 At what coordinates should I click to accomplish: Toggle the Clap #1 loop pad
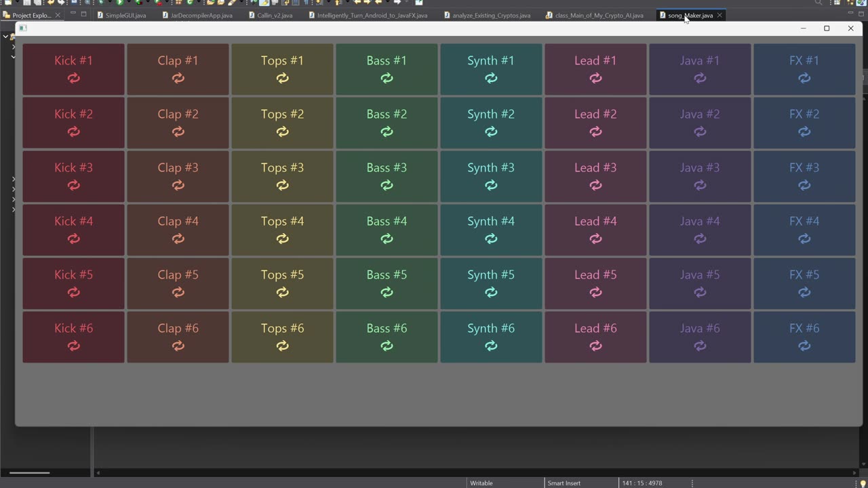(x=178, y=69)
